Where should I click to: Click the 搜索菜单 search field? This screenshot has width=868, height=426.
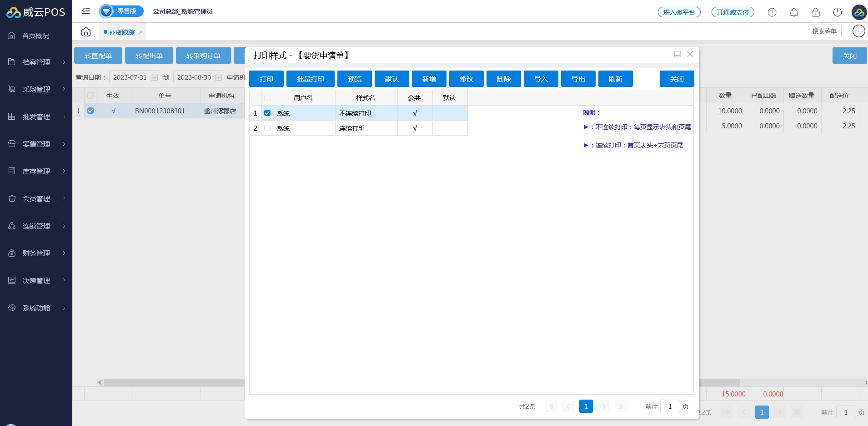pyautogui.click(x=825, y=31)
